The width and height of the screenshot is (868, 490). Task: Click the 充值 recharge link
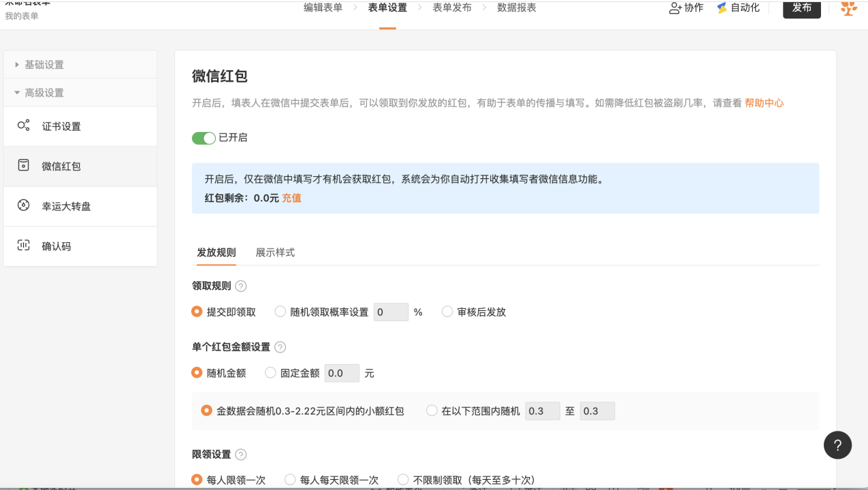(x=291, y=198)
